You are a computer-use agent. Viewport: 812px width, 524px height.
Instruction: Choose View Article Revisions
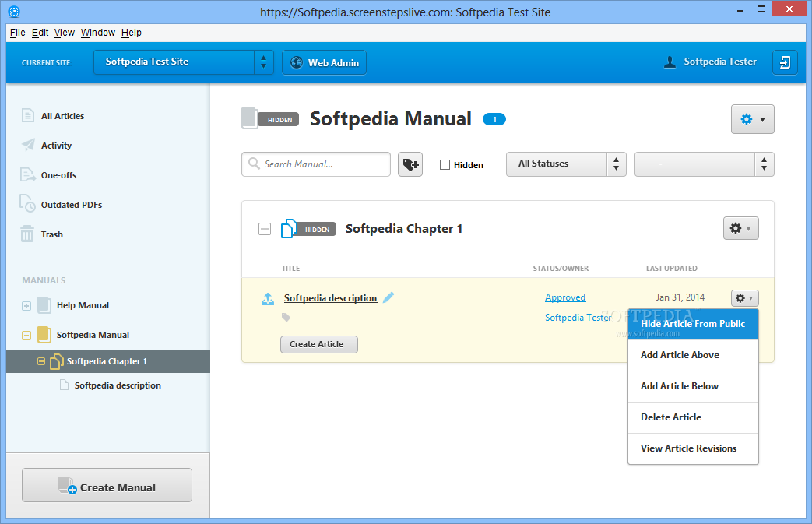point(693,448)
